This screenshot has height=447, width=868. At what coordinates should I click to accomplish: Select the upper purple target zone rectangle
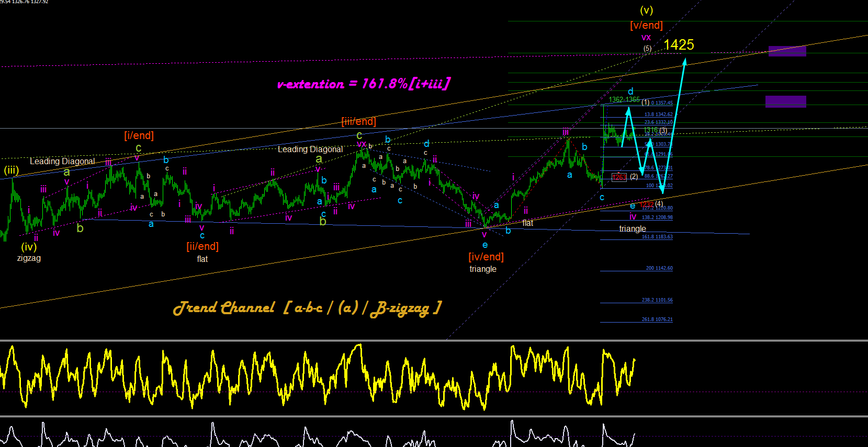787,51
